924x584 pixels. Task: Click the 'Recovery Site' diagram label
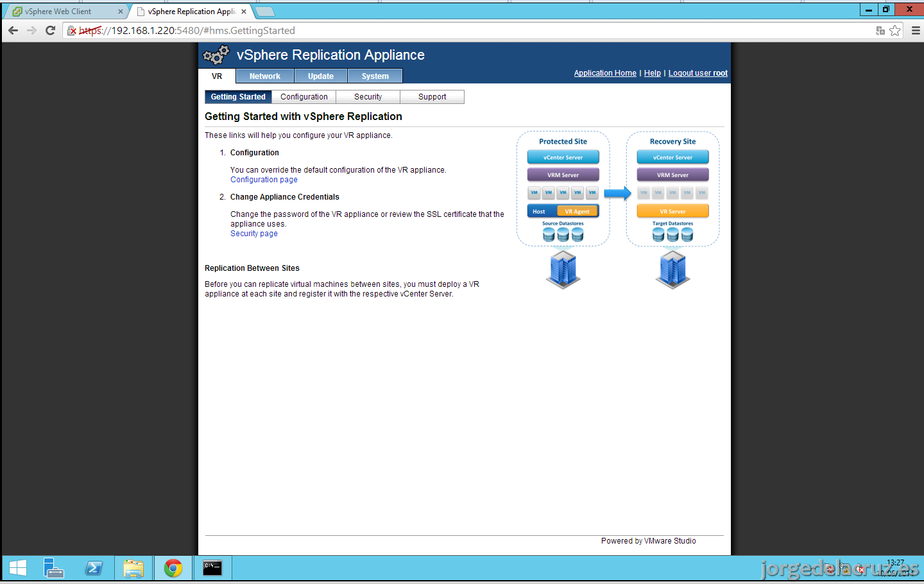(672, 142)
